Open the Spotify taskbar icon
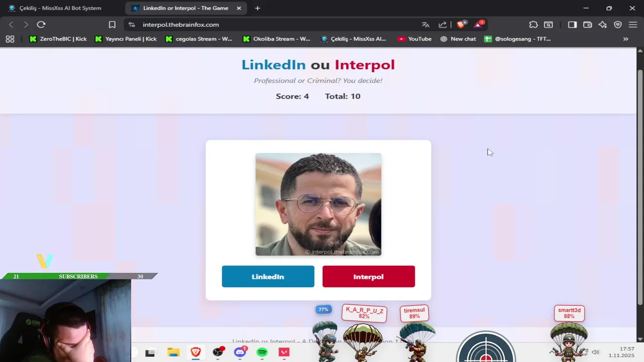Viewport: 644px width, 362px height. (x=262, y=352)
